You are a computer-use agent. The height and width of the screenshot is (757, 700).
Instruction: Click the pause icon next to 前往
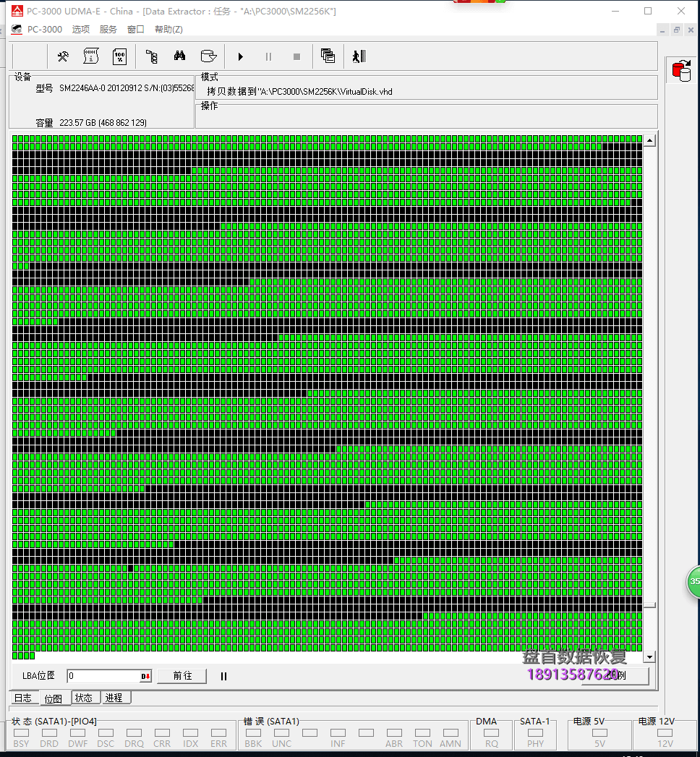pos(223,676)
